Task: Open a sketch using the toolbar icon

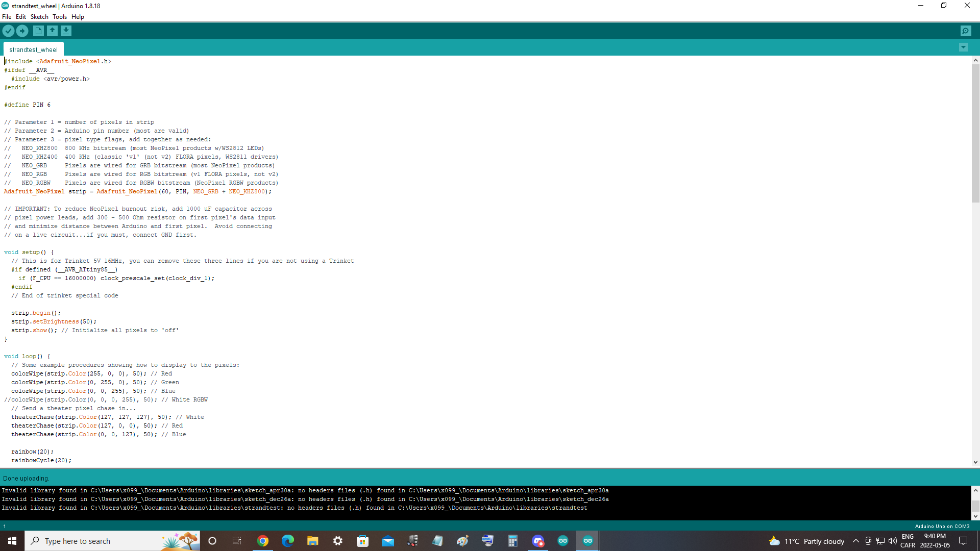Action: click(x=52, y=31)
